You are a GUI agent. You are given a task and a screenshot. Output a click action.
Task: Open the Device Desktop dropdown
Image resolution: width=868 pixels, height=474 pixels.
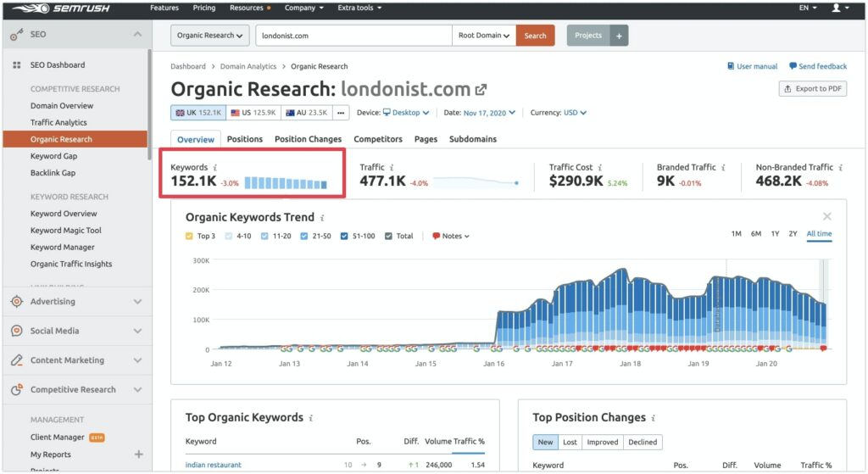(x=406, y=113)
